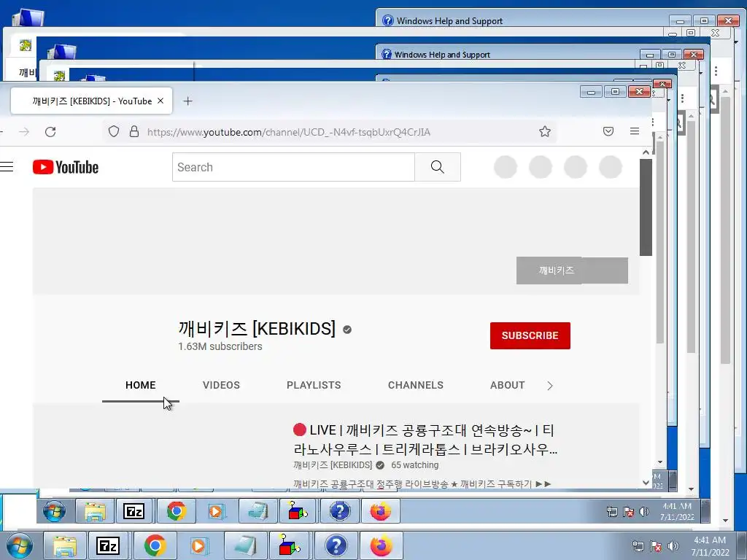This screenshot has width=747, height=560.
Task: Focus the YouTube Search field
Action: 293,167
